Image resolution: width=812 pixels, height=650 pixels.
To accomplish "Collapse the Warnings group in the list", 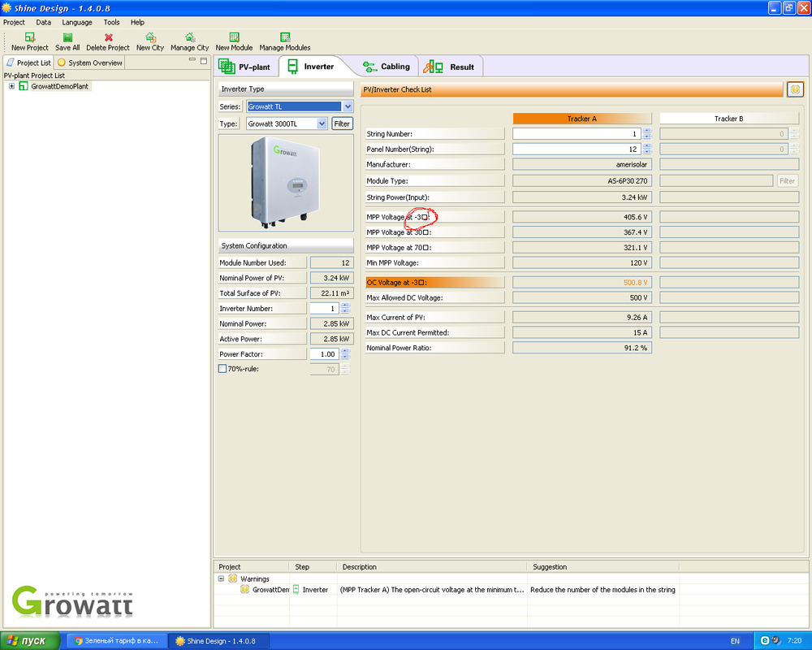I will point(222,578).
